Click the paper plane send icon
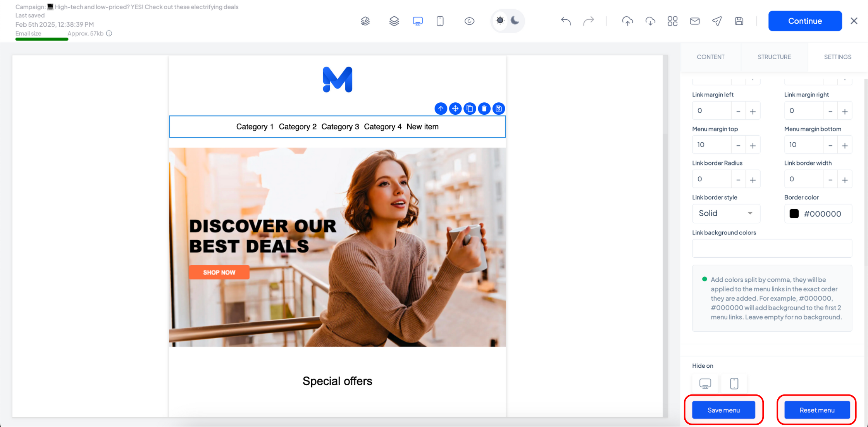 717,21
